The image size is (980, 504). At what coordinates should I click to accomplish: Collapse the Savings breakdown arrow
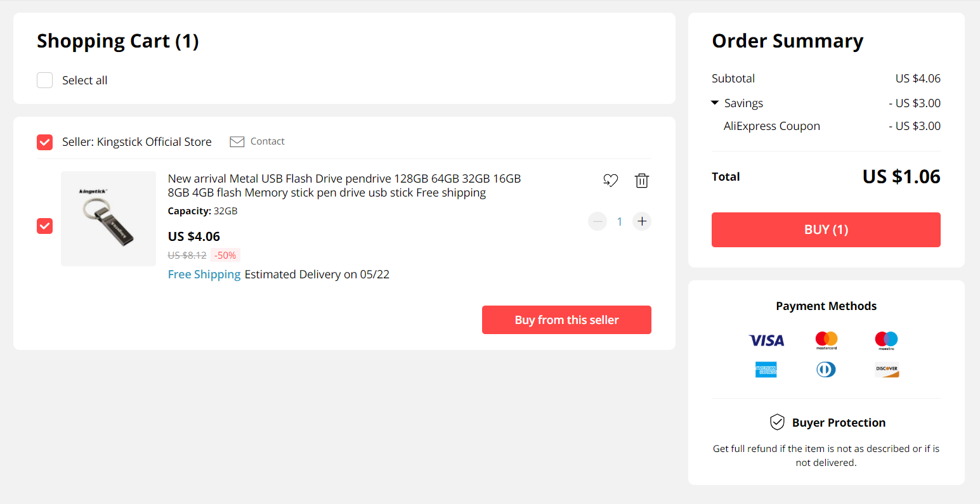pyautogui.click(x=715, y=103)
